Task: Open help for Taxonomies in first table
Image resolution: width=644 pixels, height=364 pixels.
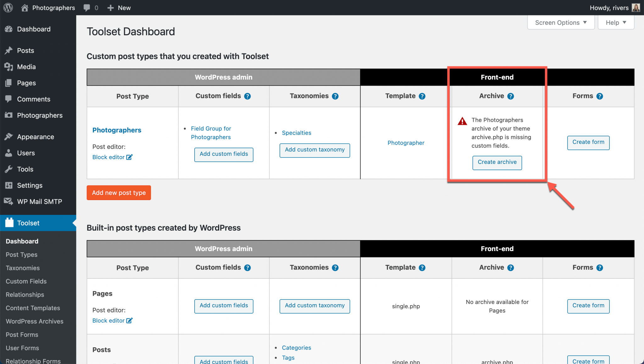Action: (x=335, y=96)
